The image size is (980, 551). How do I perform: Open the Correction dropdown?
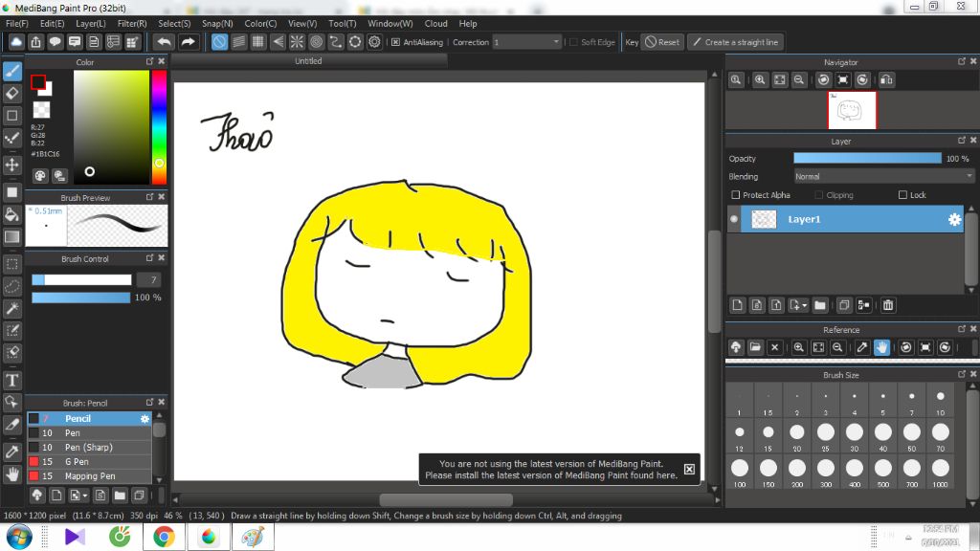527,42
